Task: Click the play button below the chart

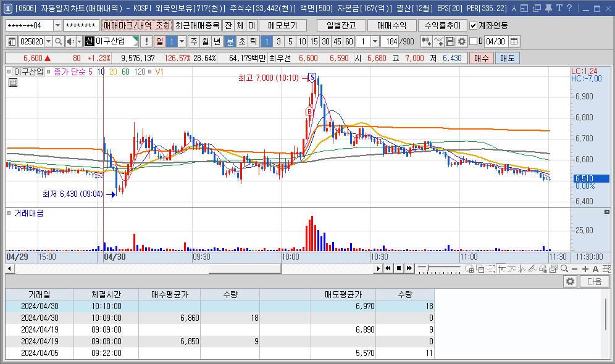Action: pyautogui.click(x=378, y=268)
